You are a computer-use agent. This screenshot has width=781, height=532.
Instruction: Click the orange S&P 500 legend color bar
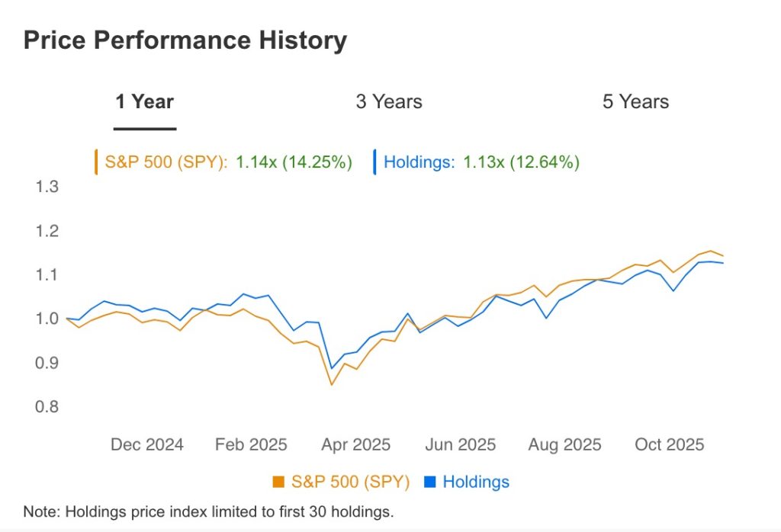[96, 162]
